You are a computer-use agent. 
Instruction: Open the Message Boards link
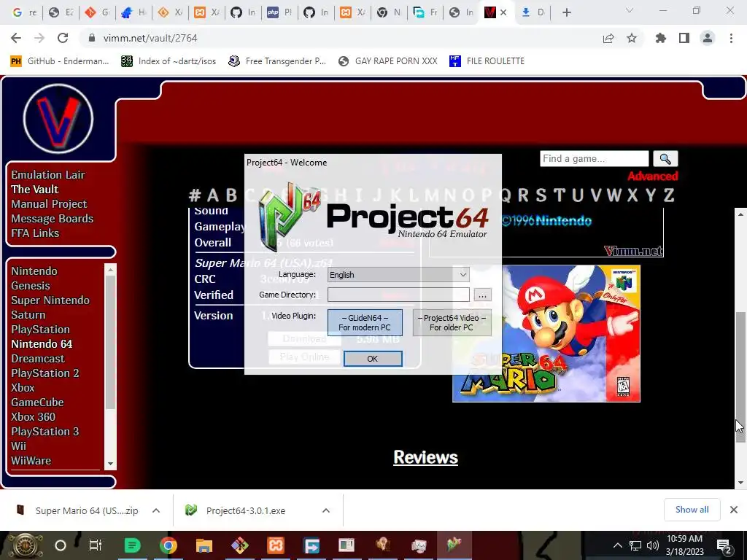tap(53, 219)
